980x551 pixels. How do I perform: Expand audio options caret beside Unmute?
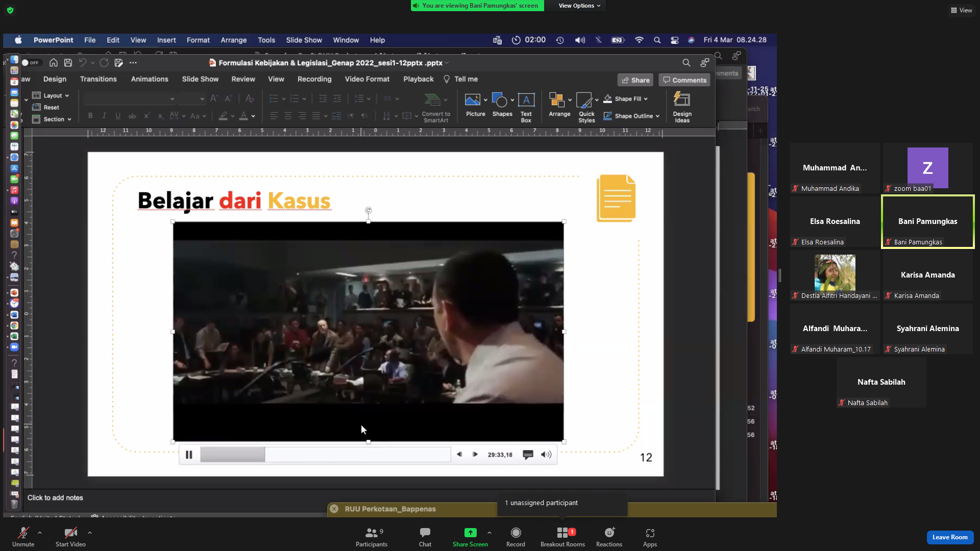pos(40,533)
